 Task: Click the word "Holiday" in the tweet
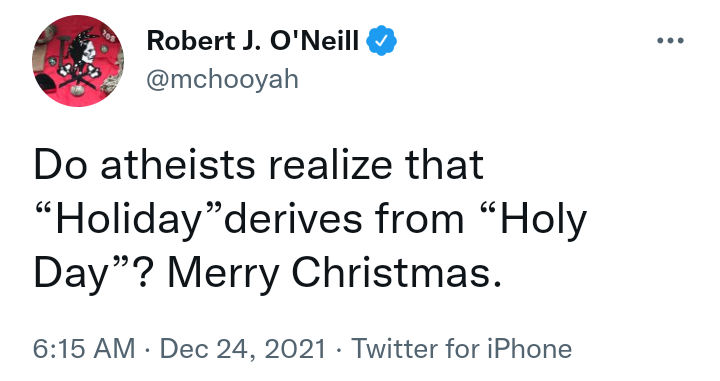[x=129, y=219]
